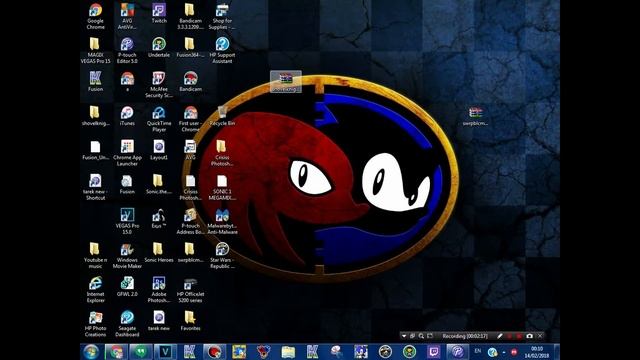
Task: Select the swrpblcm archive near right edge
Action: coord(475,116)
